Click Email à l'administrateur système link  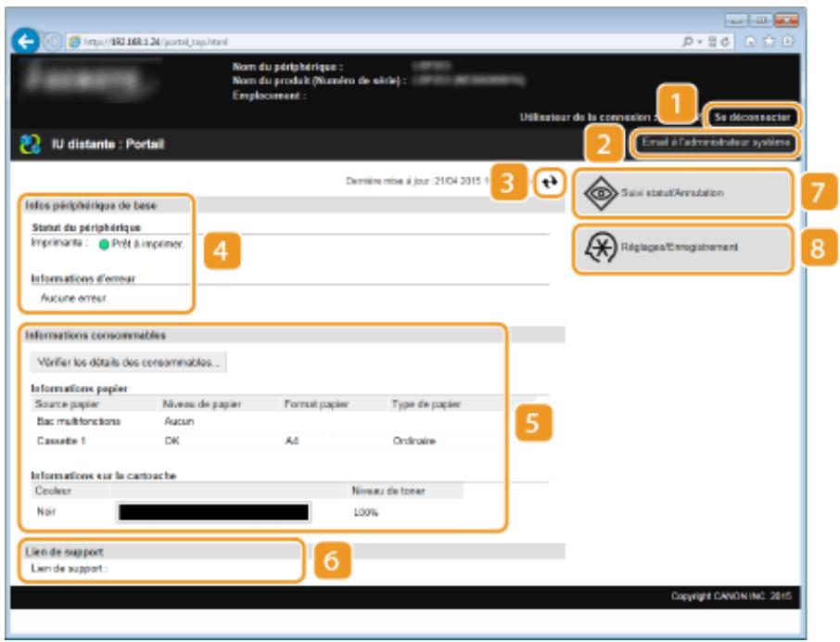(716, 143)
